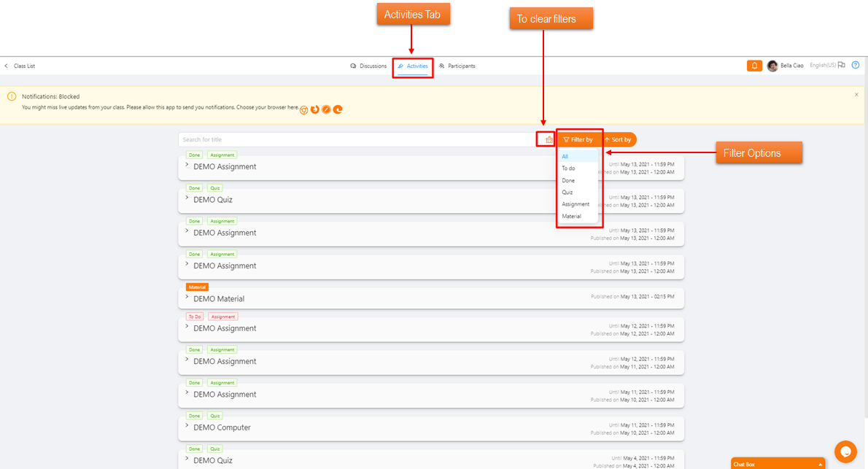The width and height of the screenshot is (868, 469).
Task: Choose the Firefox browser icon in notification banner
Action: coord(315,109)
